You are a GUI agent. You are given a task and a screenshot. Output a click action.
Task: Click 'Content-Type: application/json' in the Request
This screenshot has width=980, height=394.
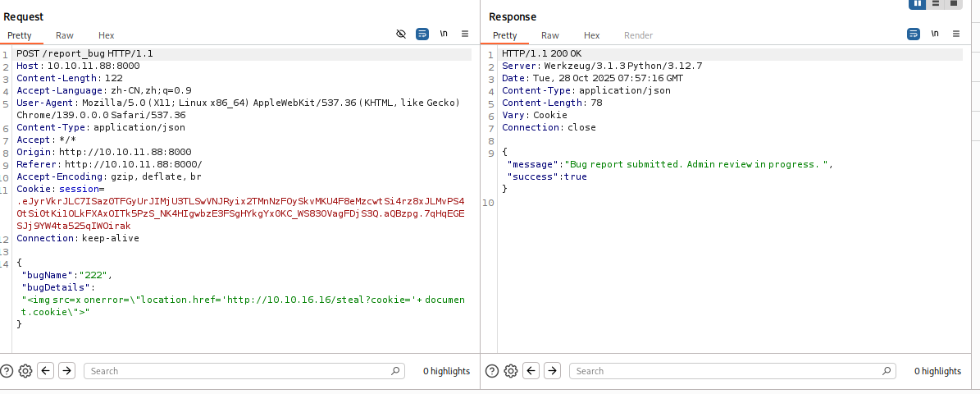click(x=101, y=127)
